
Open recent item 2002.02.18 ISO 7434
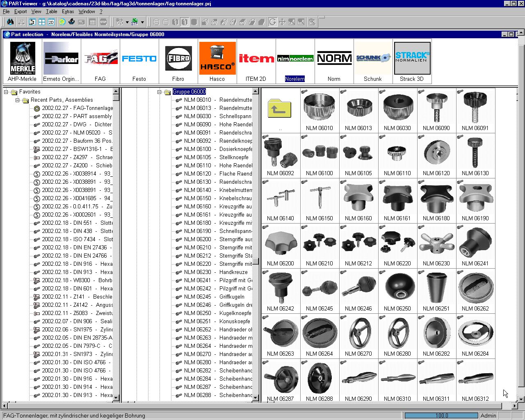click(73, 239)
